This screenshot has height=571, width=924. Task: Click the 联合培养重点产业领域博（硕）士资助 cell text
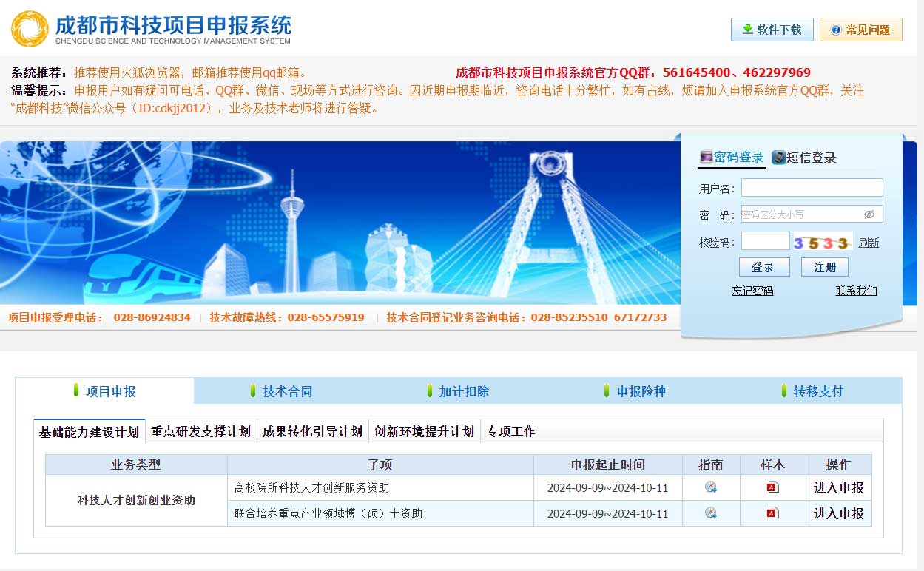tap(328, 513)
